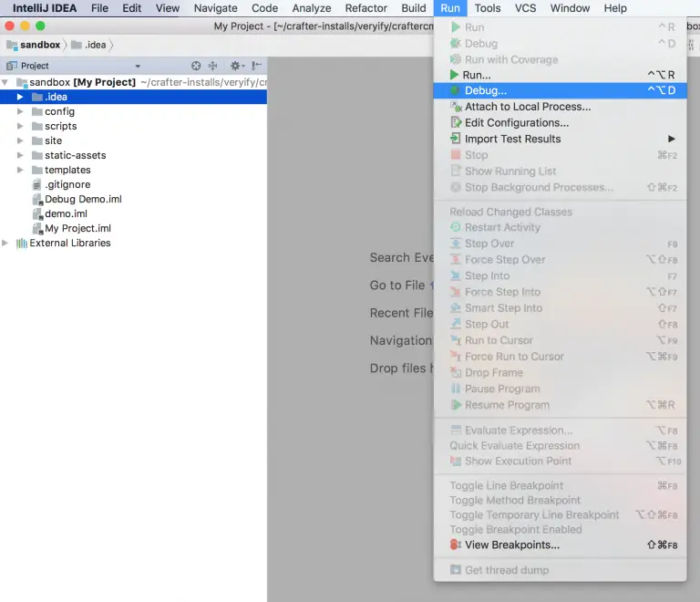This screenshot has height=602, width=700.
Task: Open the Tools menu in menu bar
Action: (x=488, y=8)
